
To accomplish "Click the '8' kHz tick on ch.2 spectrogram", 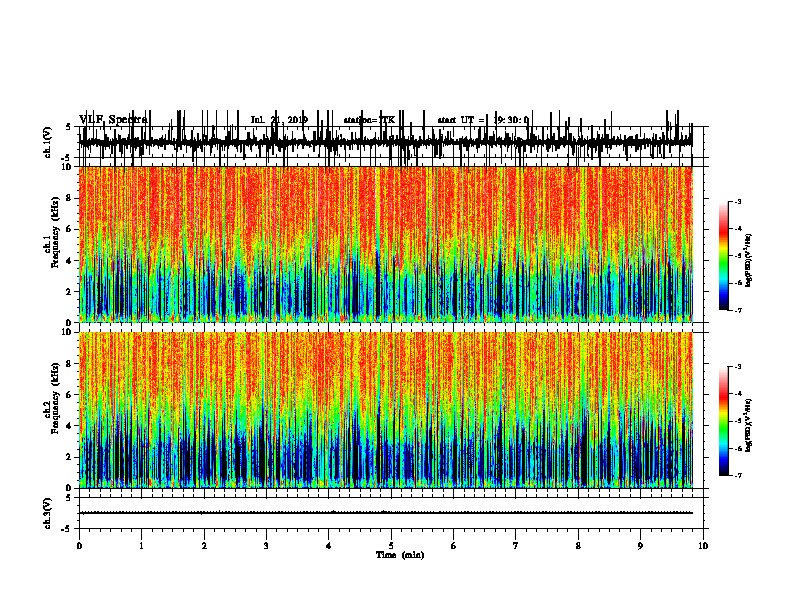I will (69, 364).
